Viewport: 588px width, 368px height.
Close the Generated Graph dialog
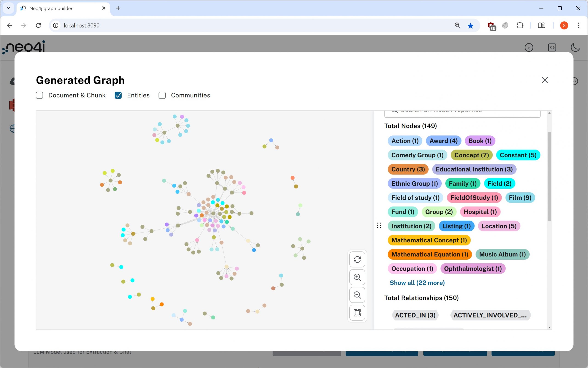pyautogui.click(x=545, y=80)
